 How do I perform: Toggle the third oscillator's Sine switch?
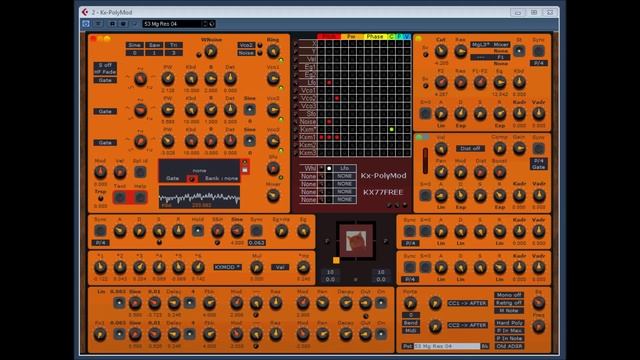tap(249, 141)
